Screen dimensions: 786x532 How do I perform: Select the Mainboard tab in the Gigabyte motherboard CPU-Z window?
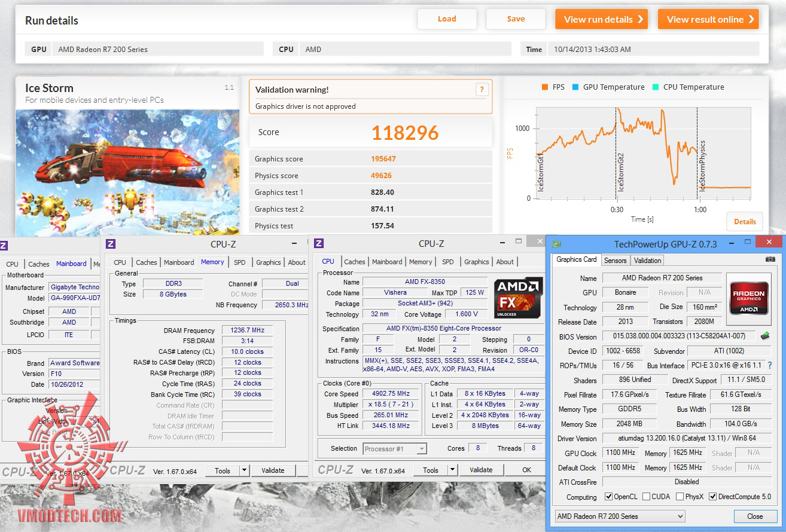(x=71, y=264)
